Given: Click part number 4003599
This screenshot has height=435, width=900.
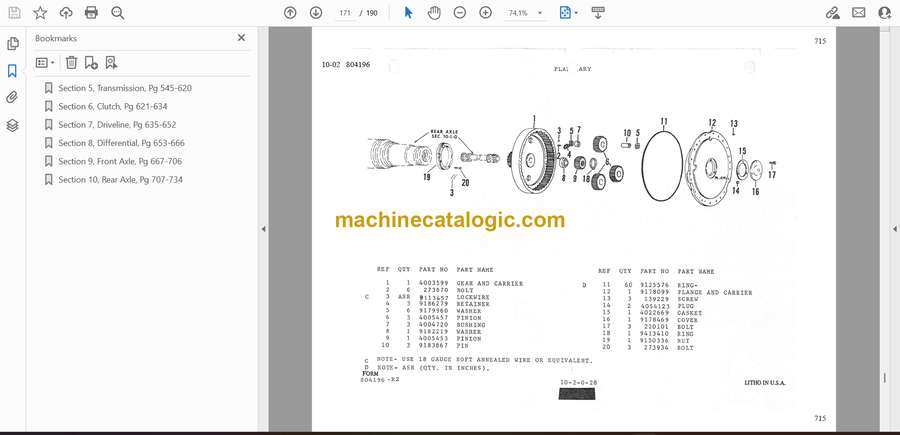Looking at the screenshot, I should pos(431,283).
